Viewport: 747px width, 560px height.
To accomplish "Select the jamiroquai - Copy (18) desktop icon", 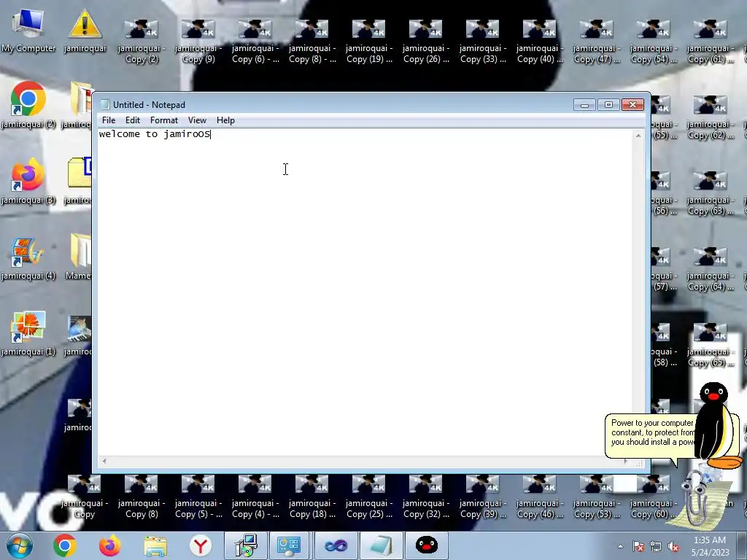I will click(312, 497).
